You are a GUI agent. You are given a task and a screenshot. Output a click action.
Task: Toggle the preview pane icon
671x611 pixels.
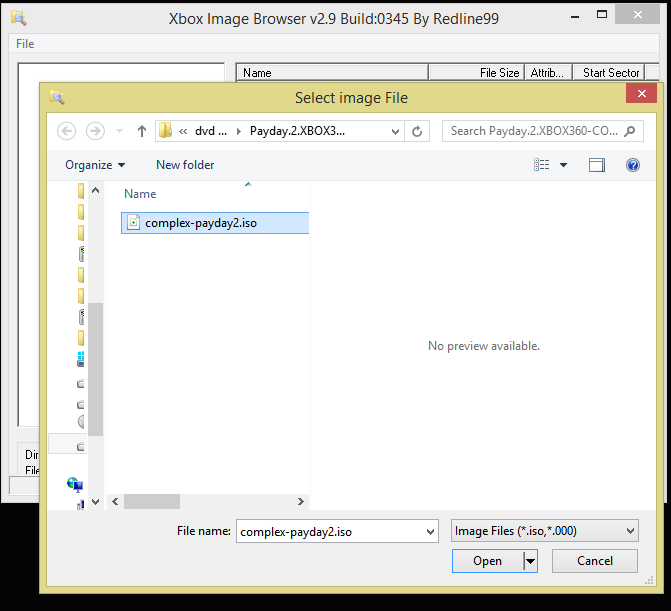[x=597, y=165]
